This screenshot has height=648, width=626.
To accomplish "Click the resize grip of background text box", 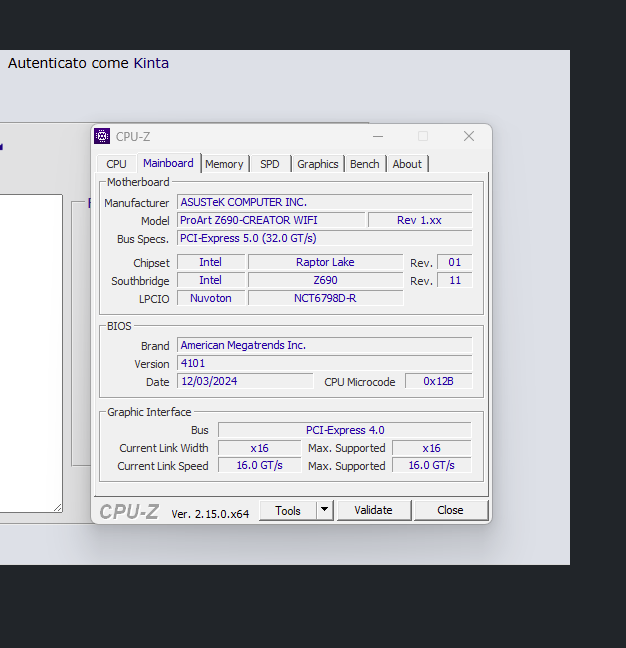I will [x=58, y=508].
